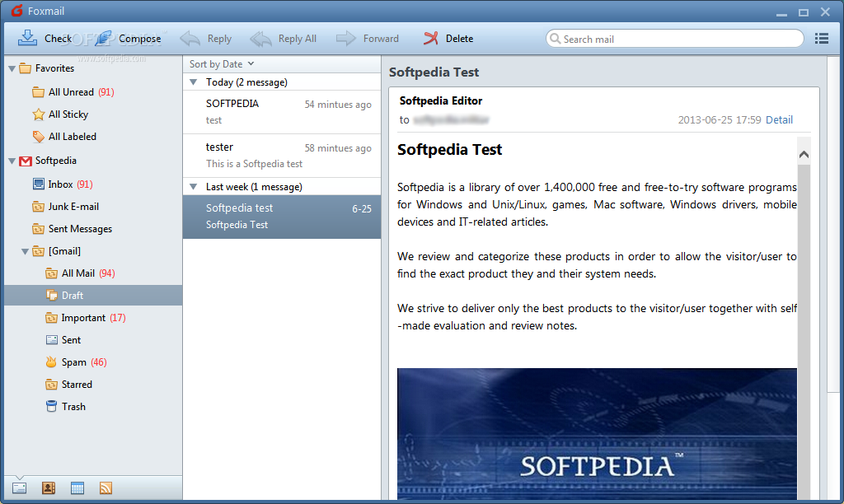Click the magnifier icon in search box
844x504 pixels.
click(555, 39)
